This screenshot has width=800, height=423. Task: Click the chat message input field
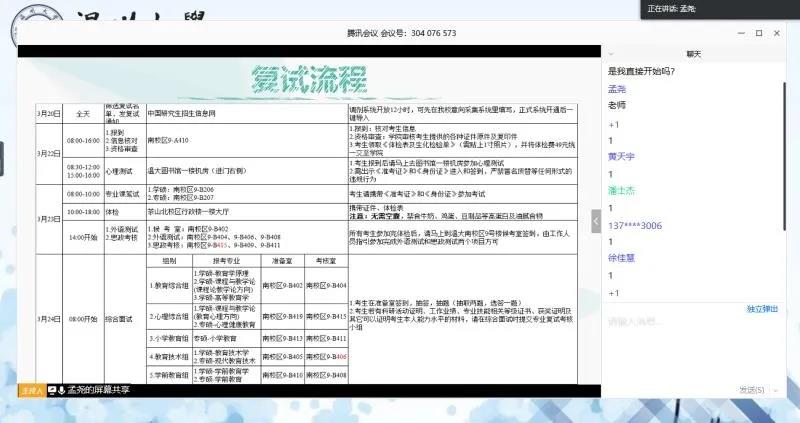[x=690, y=345]
